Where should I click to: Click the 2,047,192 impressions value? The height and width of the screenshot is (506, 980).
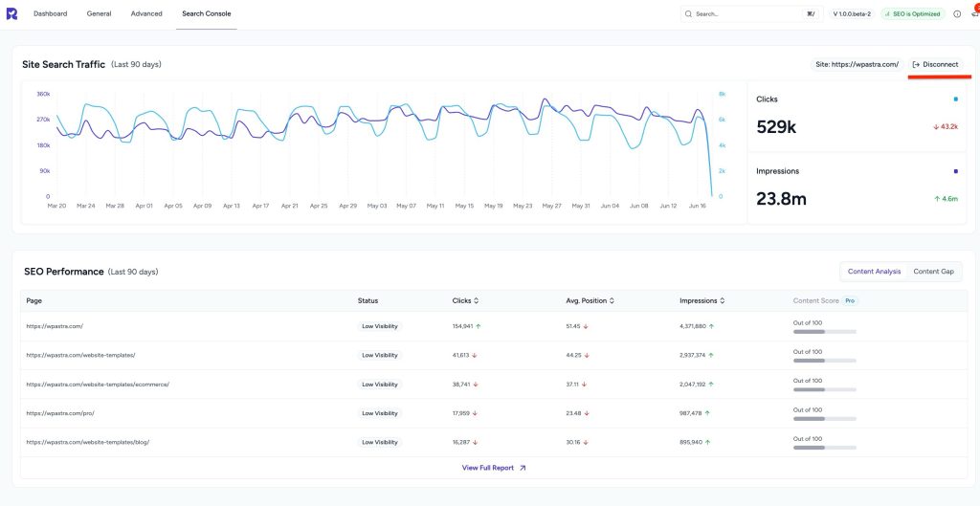click(693, 385)
